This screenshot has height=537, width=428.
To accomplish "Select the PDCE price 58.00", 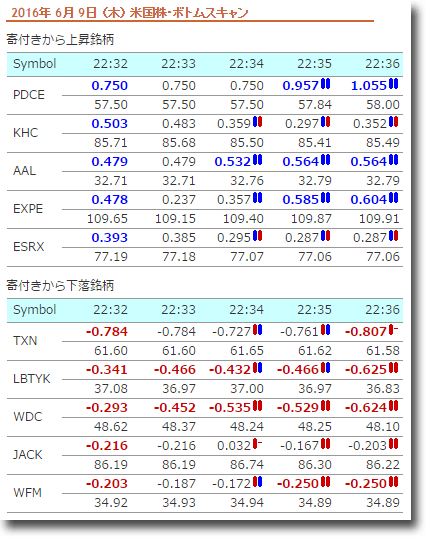I will [383, 105].
